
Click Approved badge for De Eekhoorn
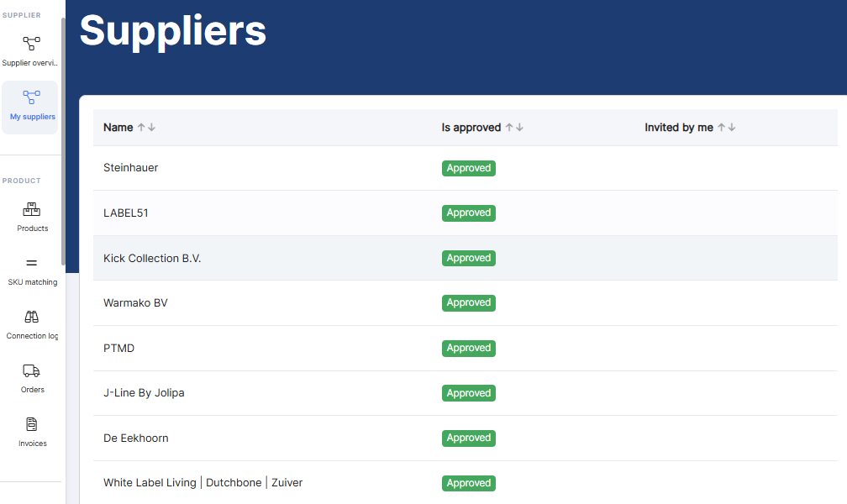(468, 438)
